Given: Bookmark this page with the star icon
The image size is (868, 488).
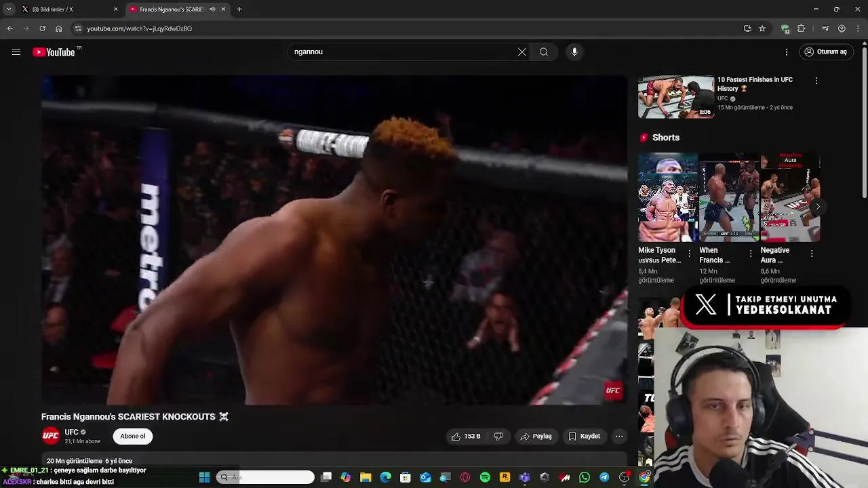Looking at the screenshot, I should [762, 28].
